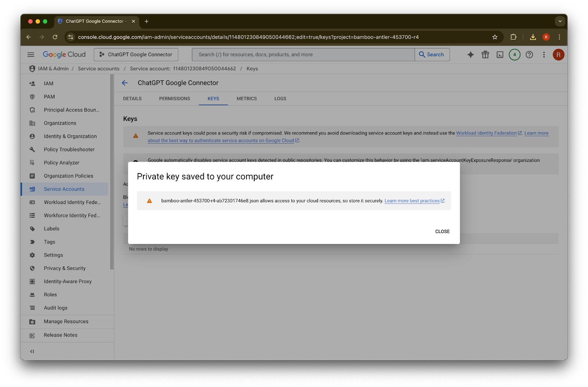Click the Google Cloud logo
Image resolution: width=588 pixels, height=387 pixels.
tap(64, 55)
